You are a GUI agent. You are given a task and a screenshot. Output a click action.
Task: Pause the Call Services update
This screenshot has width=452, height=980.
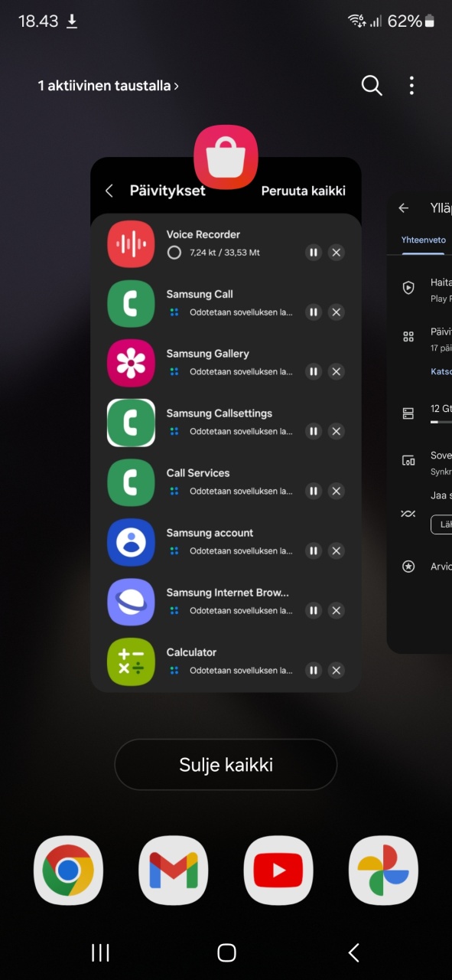[313, 491]
